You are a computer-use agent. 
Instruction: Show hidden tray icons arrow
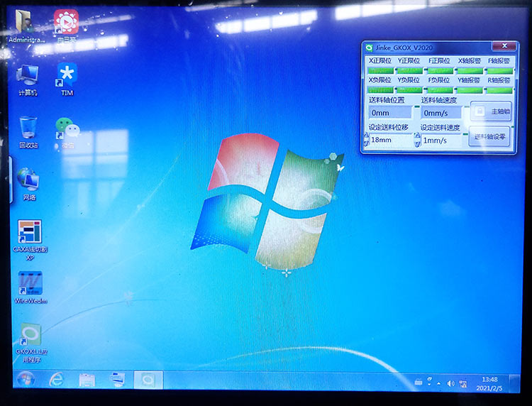(439, 383)
